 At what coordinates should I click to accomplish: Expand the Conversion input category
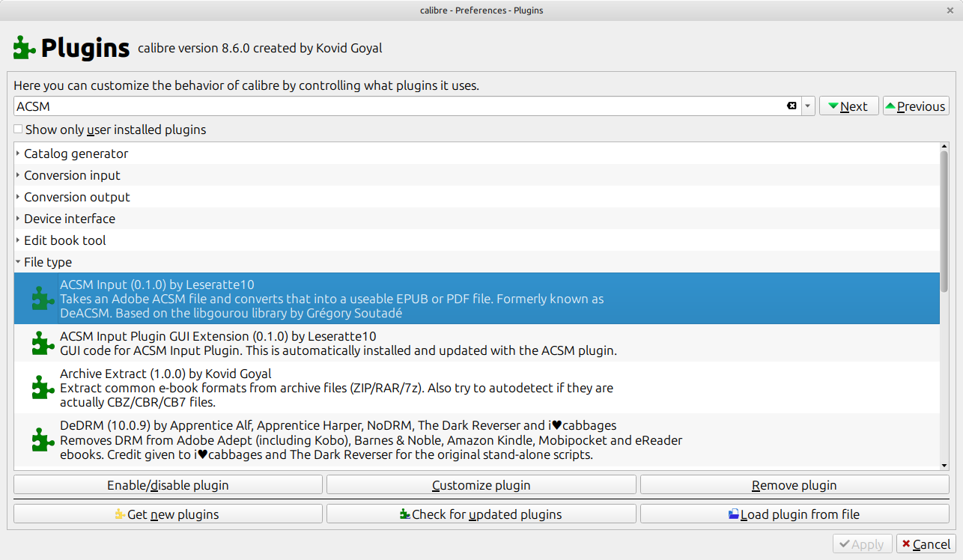[17, 175]
